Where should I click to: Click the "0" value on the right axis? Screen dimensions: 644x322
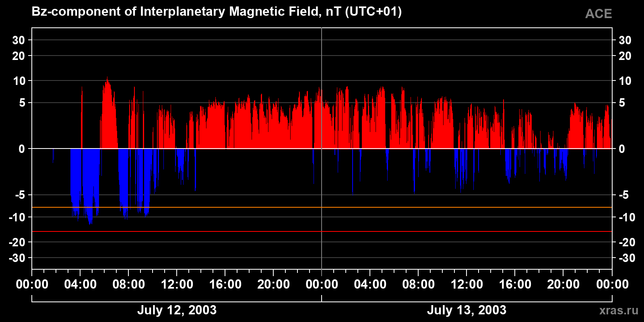click(x=622, y=149)
